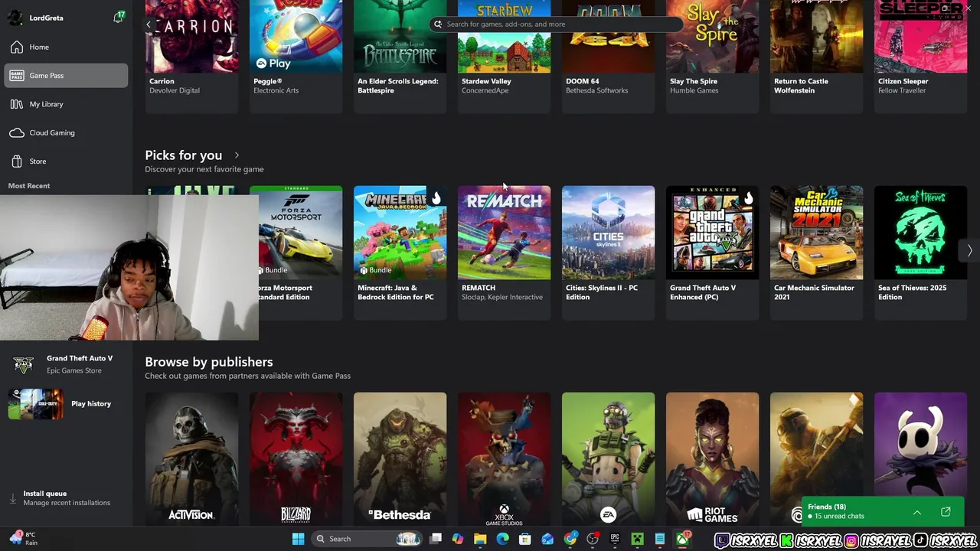Open Friends (18) unread chats bar

click(x=881, y=511)
